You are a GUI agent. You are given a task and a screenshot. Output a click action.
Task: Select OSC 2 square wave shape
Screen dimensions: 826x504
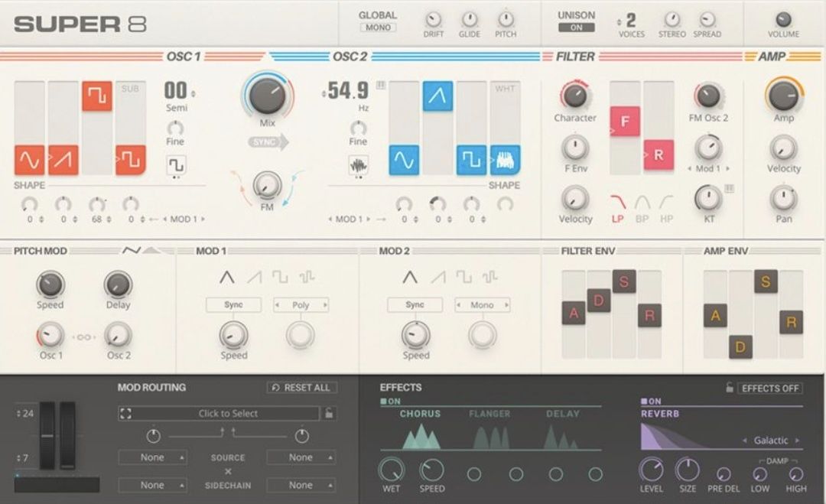(471, 160)
